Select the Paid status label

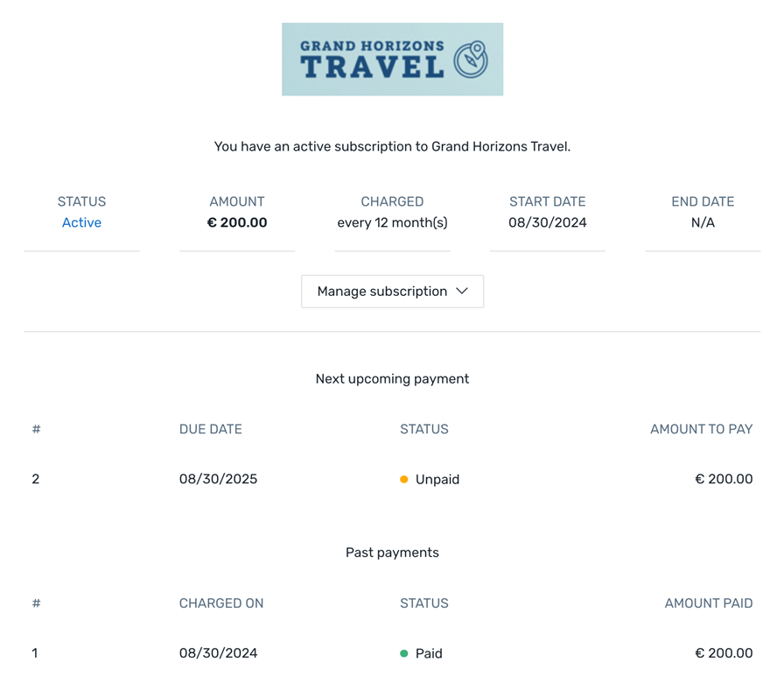[x=429, y=653]
